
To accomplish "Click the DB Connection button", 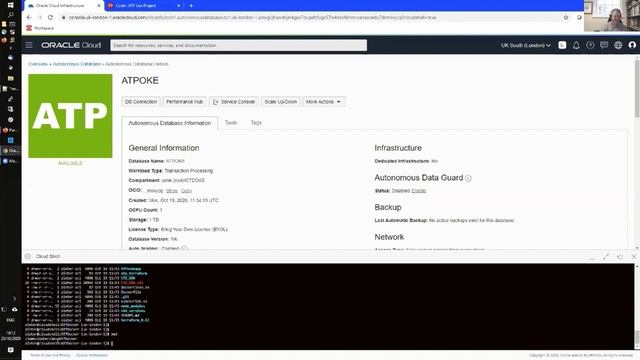I will [141, 102].
